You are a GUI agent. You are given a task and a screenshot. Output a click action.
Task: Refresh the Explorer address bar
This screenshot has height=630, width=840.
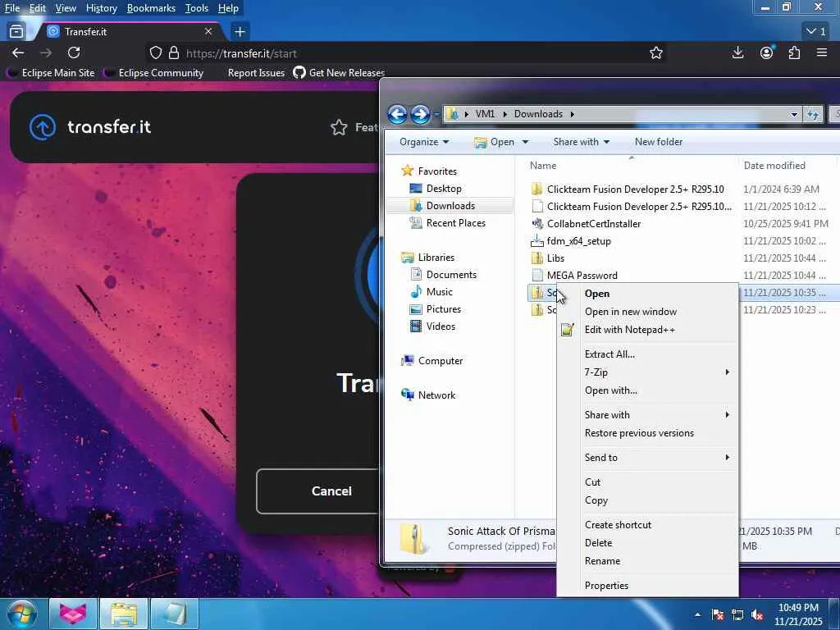813,114
